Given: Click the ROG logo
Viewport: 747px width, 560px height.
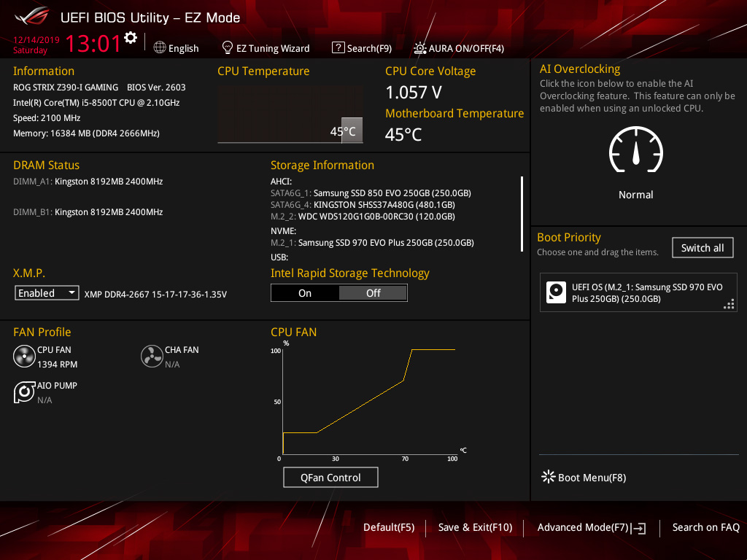Looking at the screenshot, I should [x=32, y=16].
